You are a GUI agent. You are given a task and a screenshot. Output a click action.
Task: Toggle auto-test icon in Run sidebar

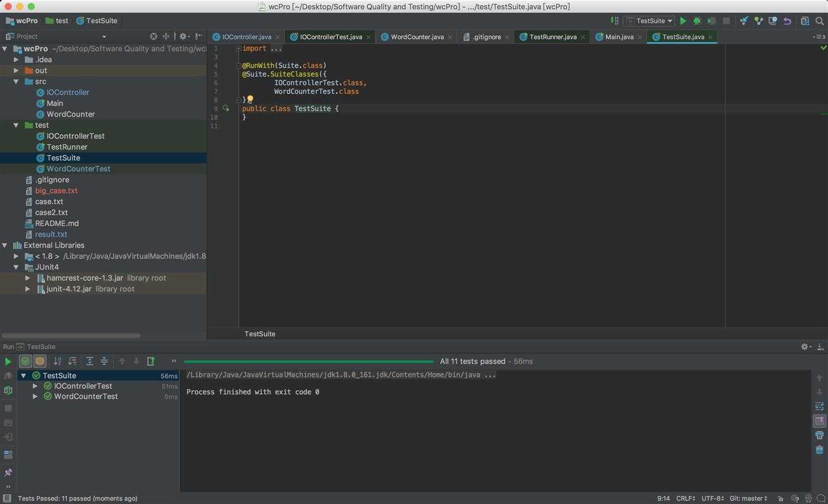coord(8,390)
